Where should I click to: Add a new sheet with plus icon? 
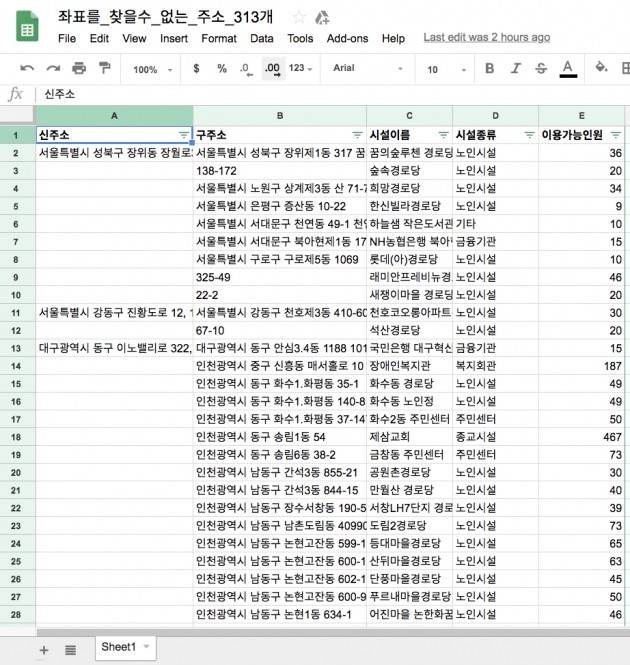point(43,649)
